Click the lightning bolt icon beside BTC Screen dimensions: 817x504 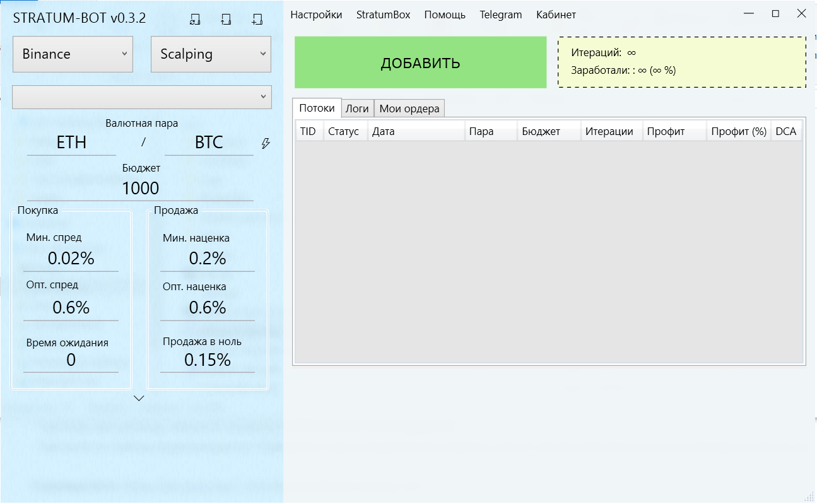click(x=266, y=144)
